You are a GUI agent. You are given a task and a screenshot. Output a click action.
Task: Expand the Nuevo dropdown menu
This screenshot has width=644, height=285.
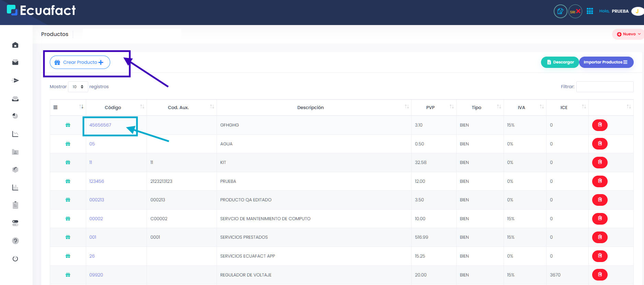tap(629, 34)
